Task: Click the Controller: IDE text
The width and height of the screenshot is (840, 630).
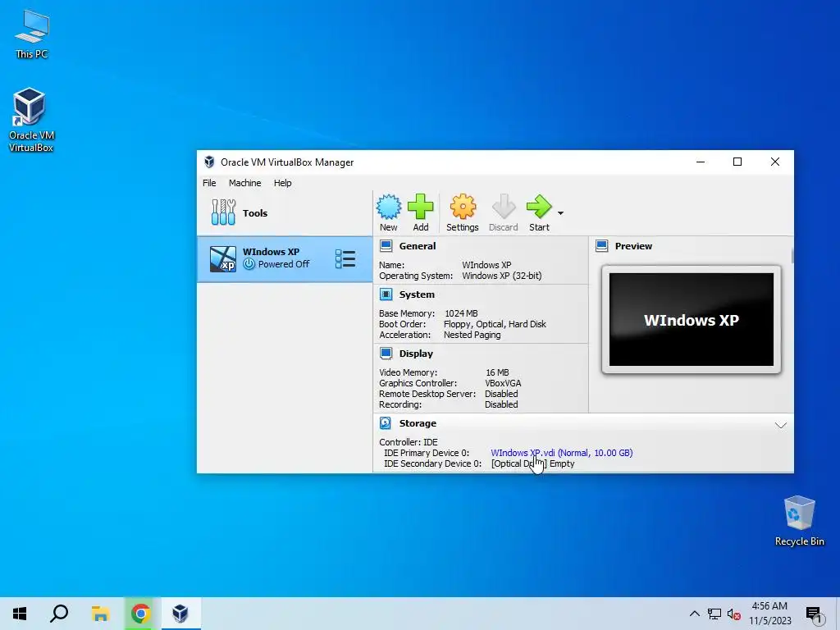Action: tap(409, 442)
